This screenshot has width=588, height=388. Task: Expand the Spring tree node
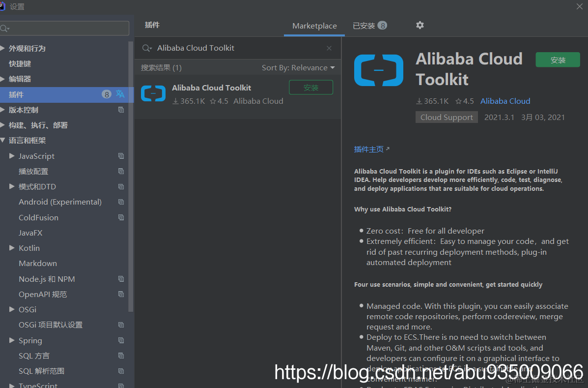[12, 340]
